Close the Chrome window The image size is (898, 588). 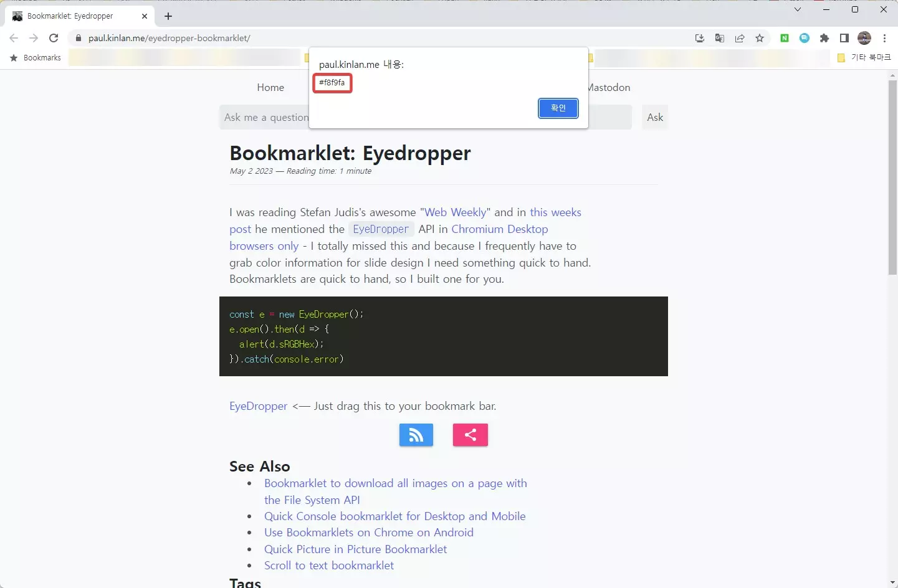click(x=884, y=9)
